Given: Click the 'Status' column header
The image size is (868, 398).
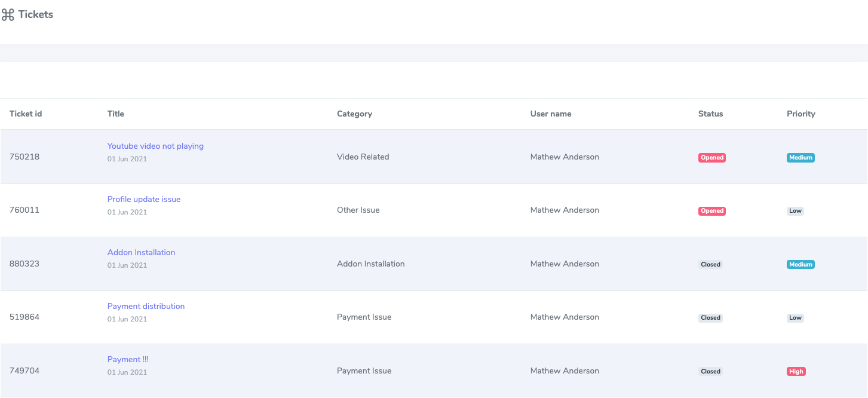Looking at the screenshot, I should (x=710, y=114).
